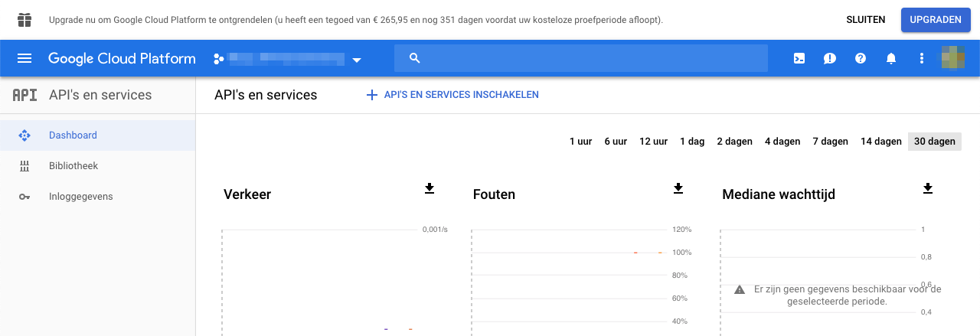The height and width of the screenshot is (336, 980).
Task: Open Inloggegevens in the sidebar
Action: pos(80,197)
